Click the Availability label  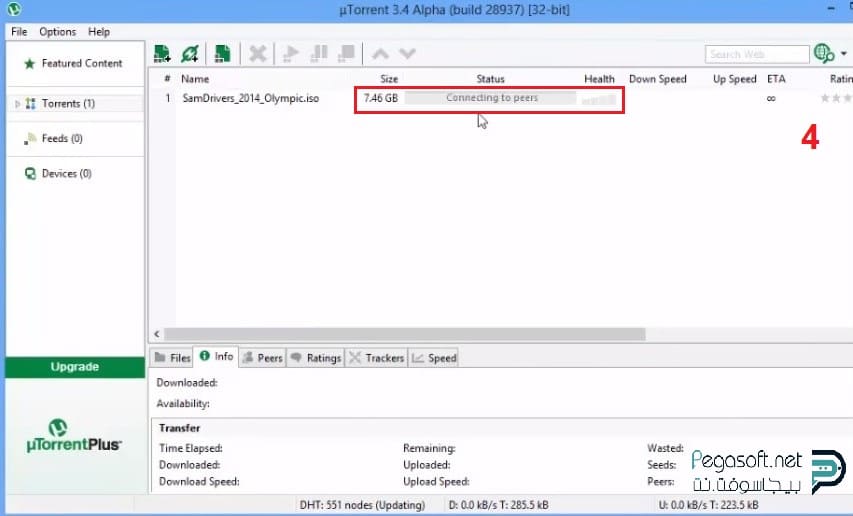click(x=183, y=404)
